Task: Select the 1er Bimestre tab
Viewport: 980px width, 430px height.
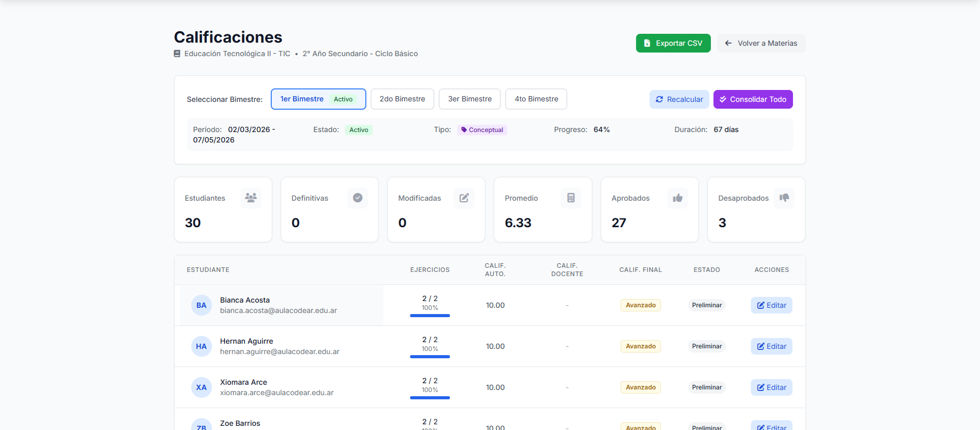Action: pyautogui.click(x=318, y=99)
